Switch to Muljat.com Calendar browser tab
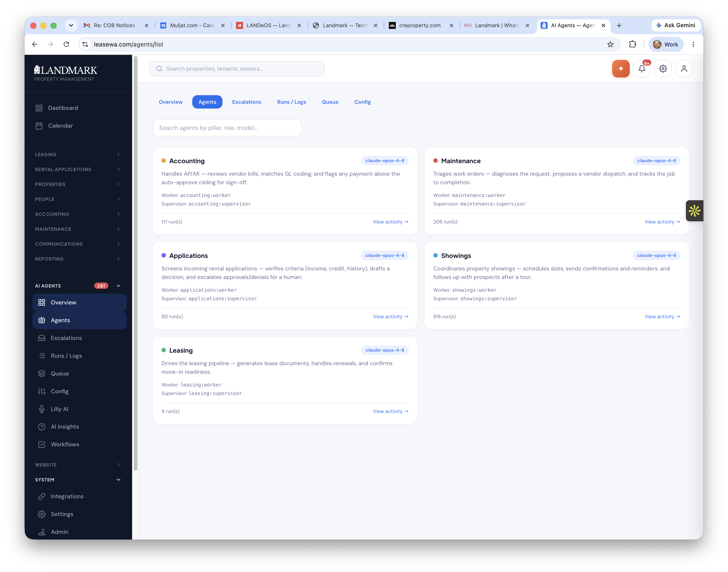The width and height of the screenshot is (728, 572). pyautogui.click(x=192, y=25)
